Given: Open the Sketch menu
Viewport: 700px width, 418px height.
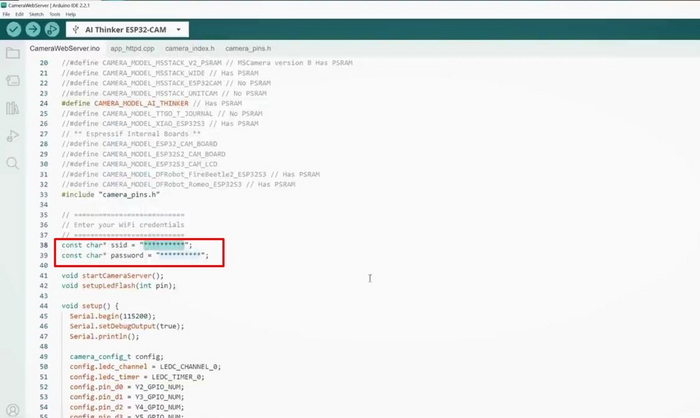Looking at the screenshot, I should [37, 14].
